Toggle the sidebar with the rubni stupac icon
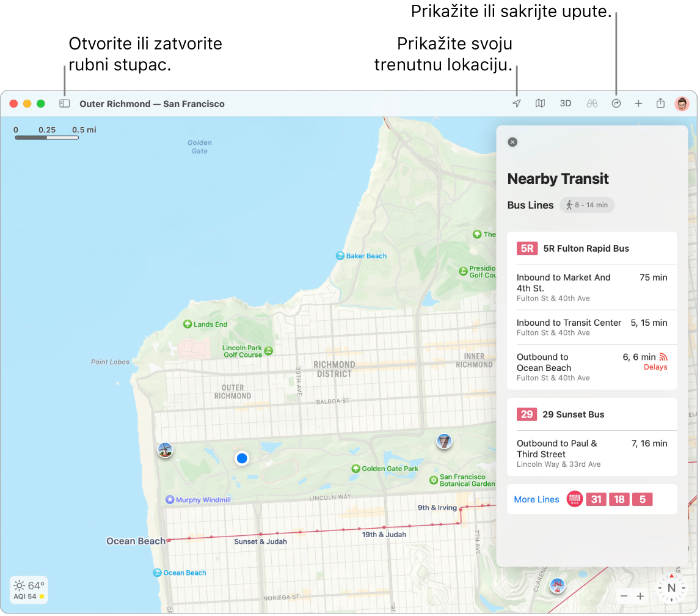700x616 pixels. (x=65, y=103)
